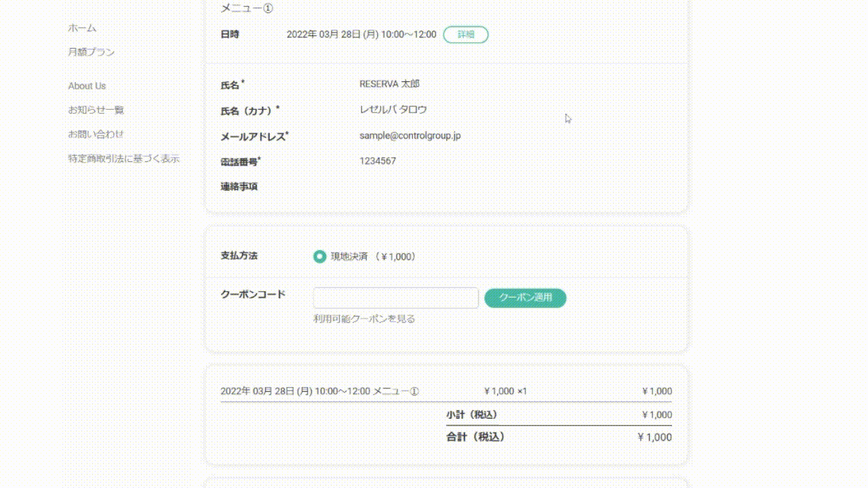868x488 pixels.
Task: Click the メニュー① heading
Action: pos(247,8)
